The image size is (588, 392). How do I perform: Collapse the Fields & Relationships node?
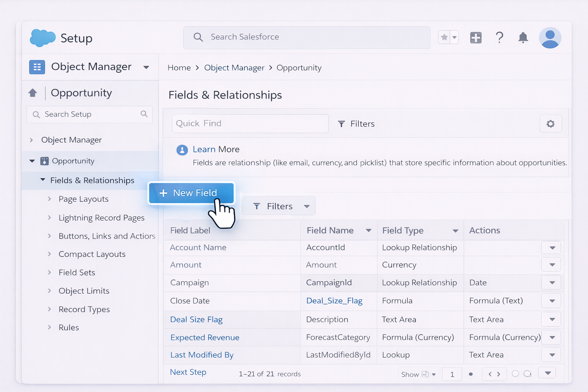(x=43, y=180)
